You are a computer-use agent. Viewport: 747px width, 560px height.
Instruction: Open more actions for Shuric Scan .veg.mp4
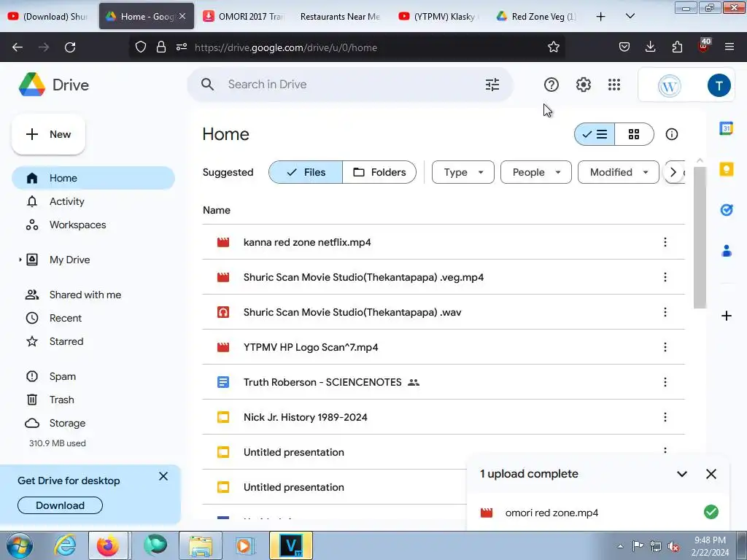point(665,277)
